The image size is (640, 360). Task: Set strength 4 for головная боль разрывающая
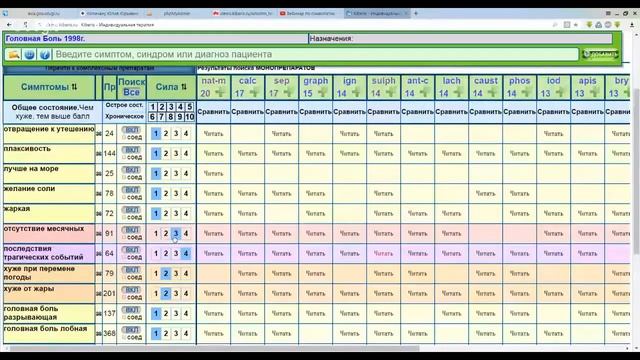tap(186, 314)
